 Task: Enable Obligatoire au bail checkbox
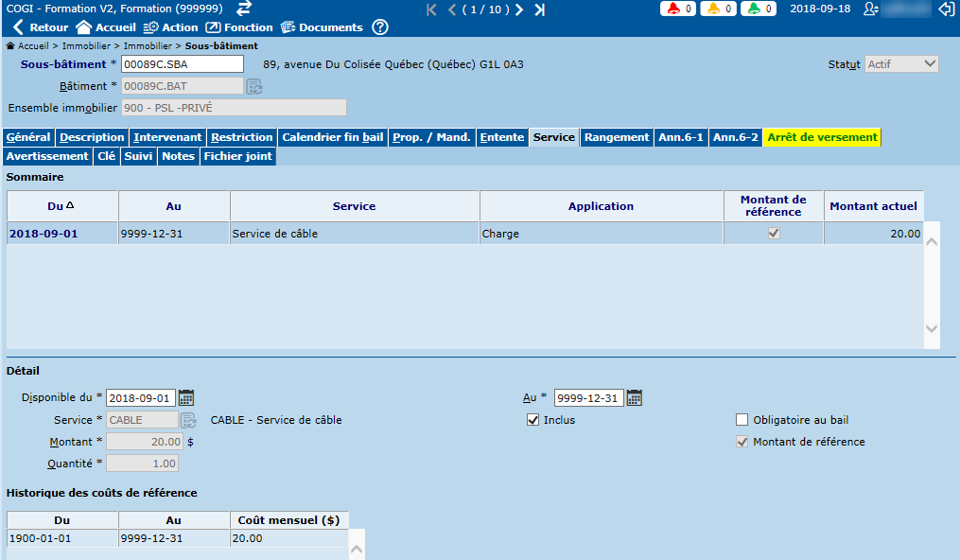742,420
